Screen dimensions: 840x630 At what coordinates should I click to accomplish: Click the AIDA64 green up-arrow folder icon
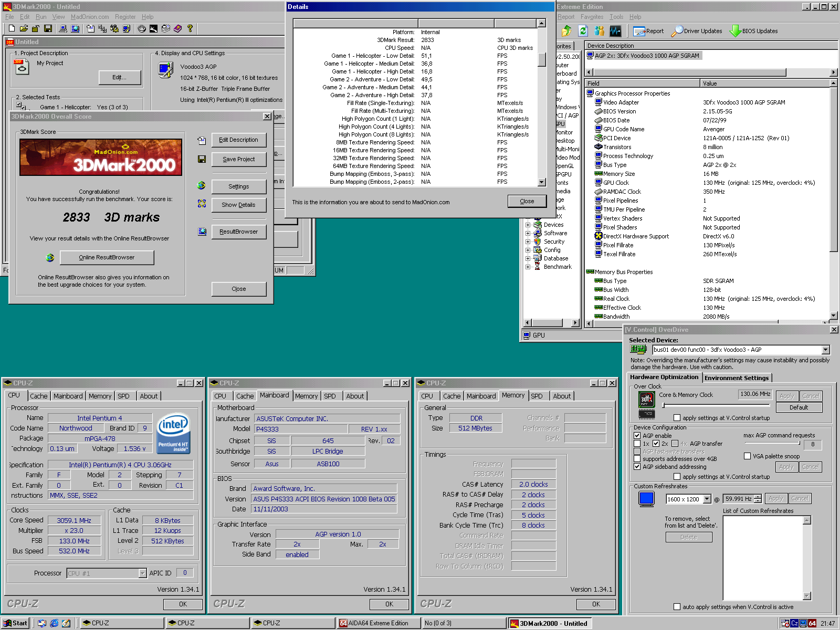pyautogui.click(x=566, y=30)
